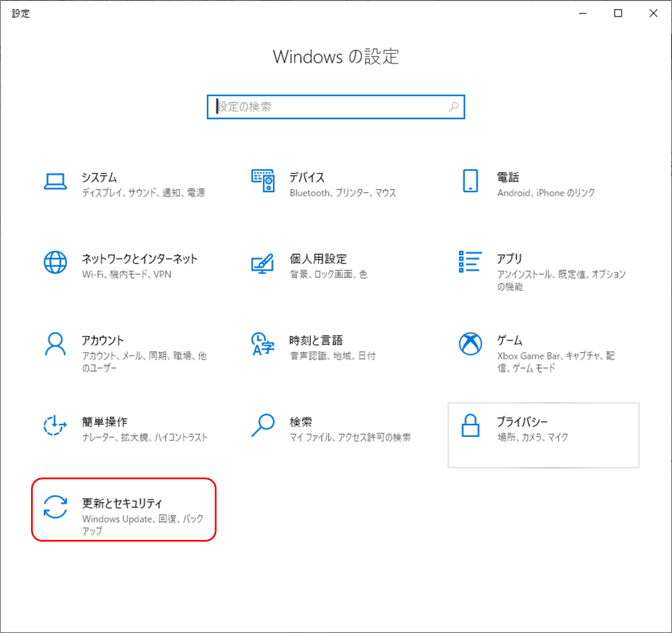Select the プライバシー padlock icon
Image resolution: width=672 pixels, height=633 pixels.
point(470,425)
